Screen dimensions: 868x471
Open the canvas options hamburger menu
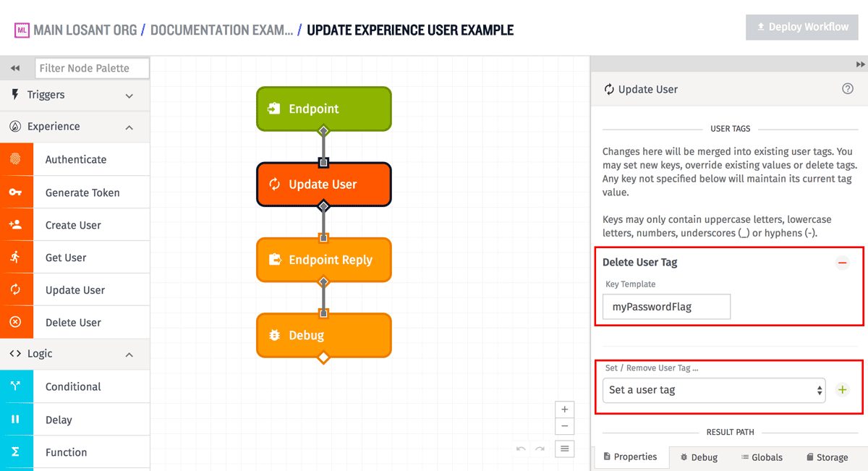pyautogui.click(x=564, y=449)
